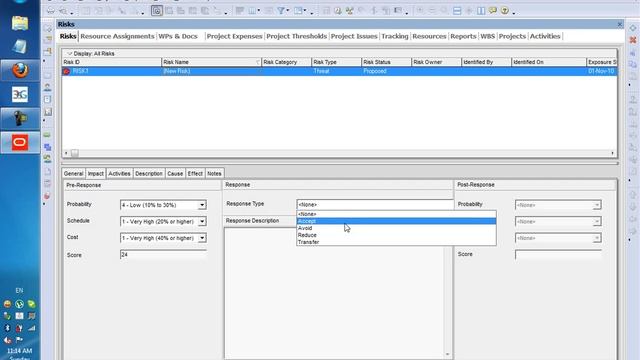Sort by the Risk Category column header
The image size is (640, 360).
tap(286, 62)
